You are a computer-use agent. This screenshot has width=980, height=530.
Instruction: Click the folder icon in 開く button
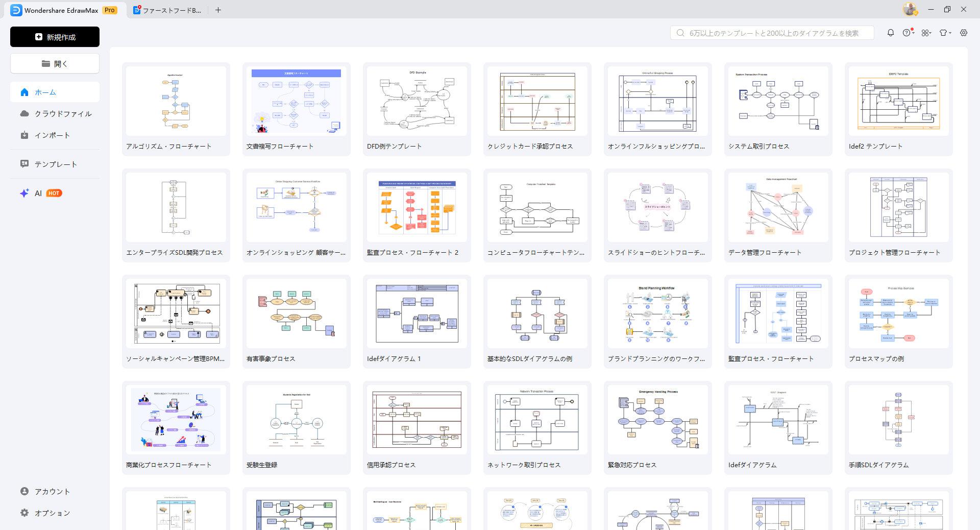pyautogui.click(x=46, y=64)
